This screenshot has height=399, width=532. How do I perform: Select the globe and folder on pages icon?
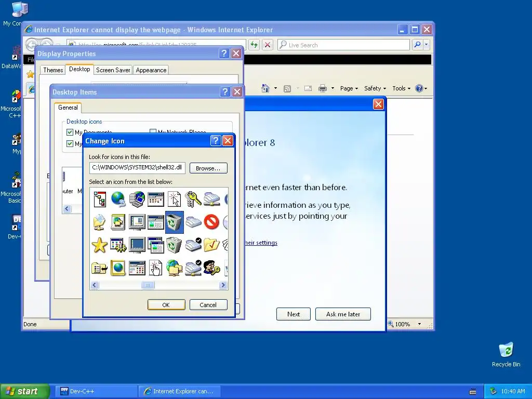(118, 222)
